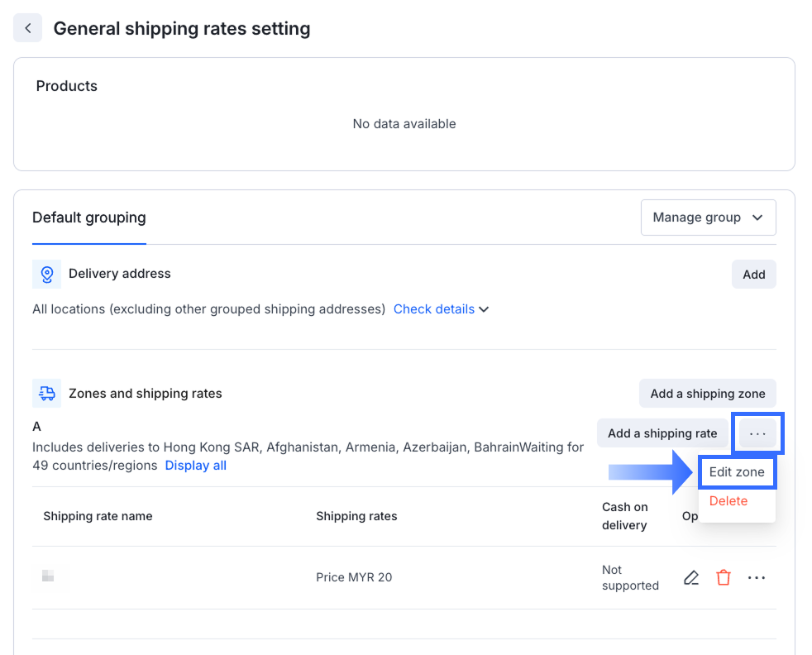Click Add a shipping rate button

tap(662, 433)
